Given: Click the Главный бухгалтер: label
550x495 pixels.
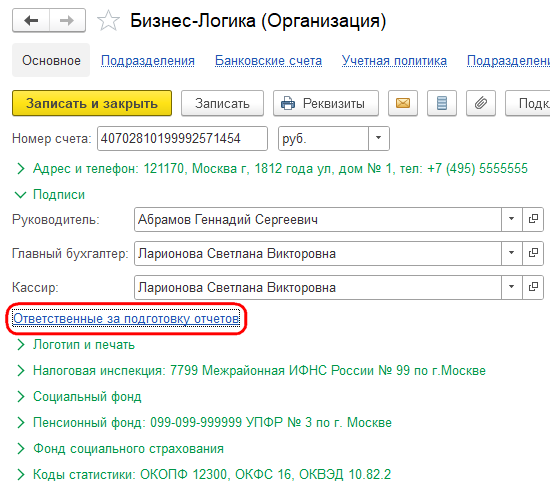Looking at the screenshot, I should [x=70, y=253].
